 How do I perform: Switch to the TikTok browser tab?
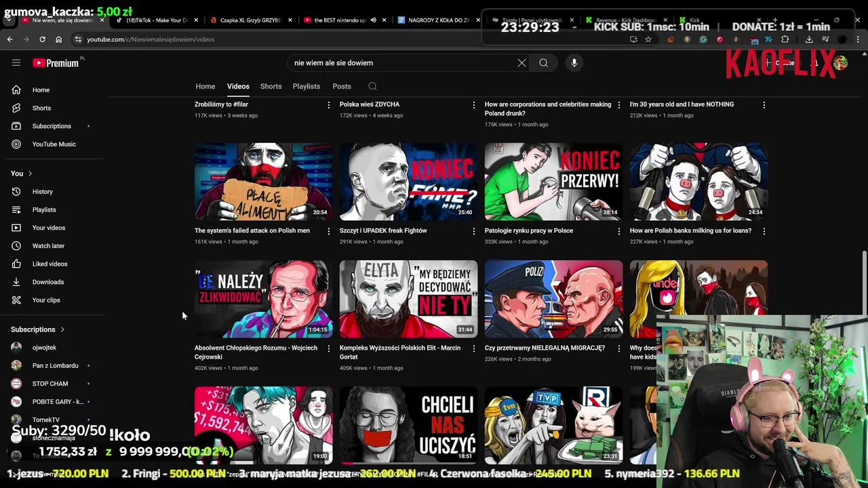coord(156,20)
